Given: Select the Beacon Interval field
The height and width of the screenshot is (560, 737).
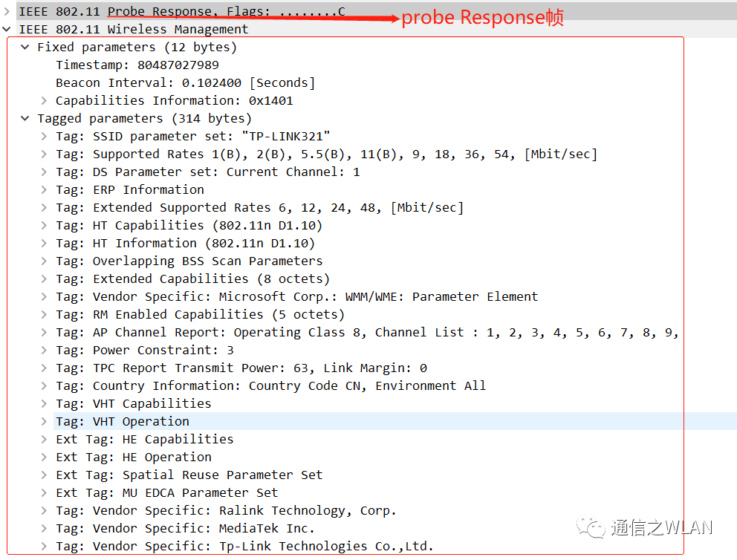Looking at the screenshot, I should 185,82.
